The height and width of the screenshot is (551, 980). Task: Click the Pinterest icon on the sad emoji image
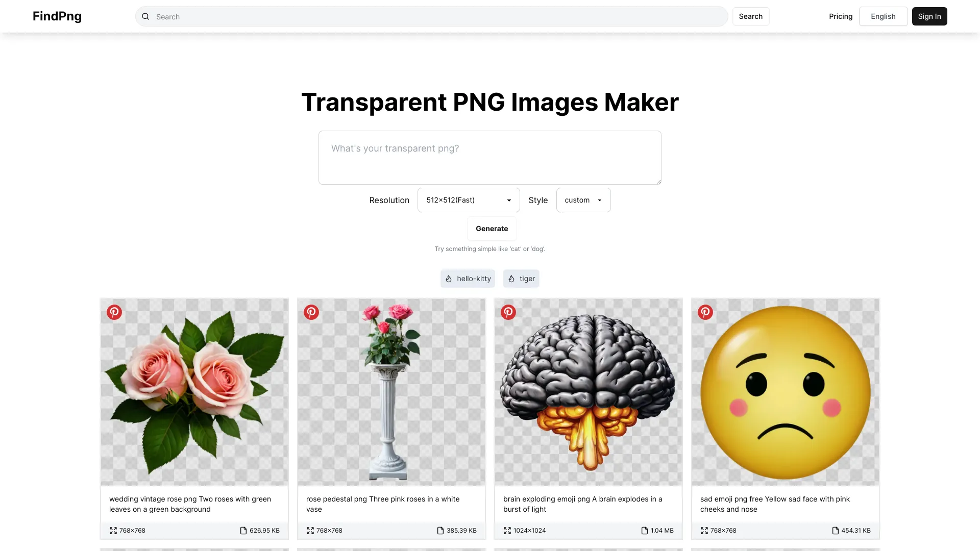pyautogui.click(x=705, y=312)
